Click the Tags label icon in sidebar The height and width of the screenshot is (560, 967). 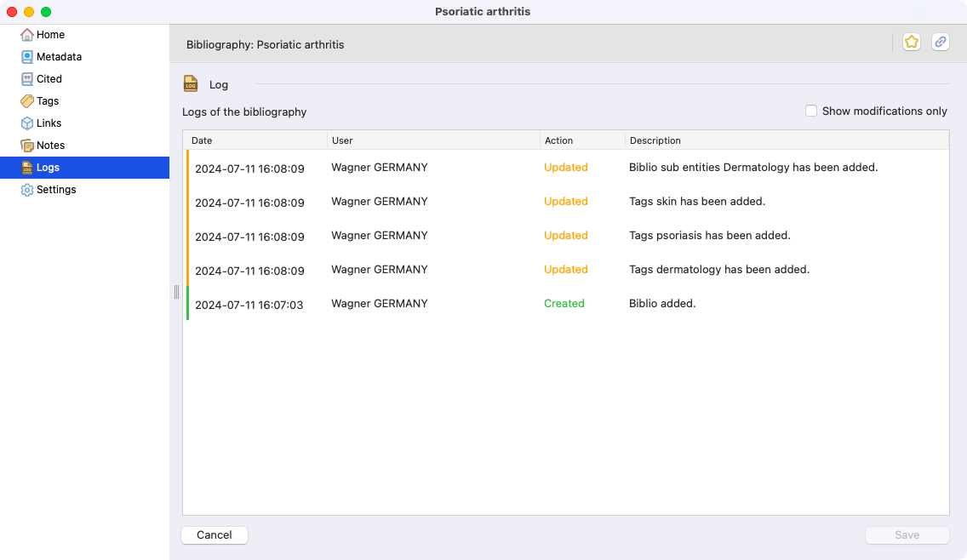coord(26,101)
